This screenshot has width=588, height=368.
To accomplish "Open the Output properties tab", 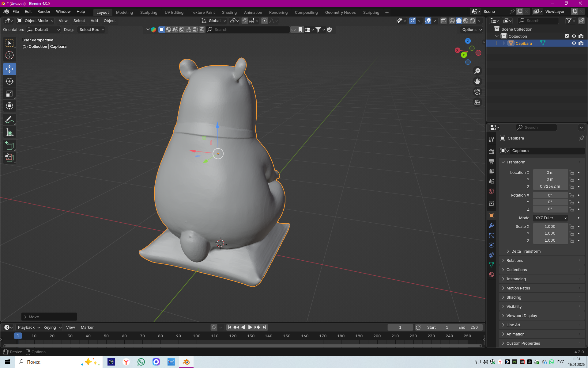I will pos(492,162).
